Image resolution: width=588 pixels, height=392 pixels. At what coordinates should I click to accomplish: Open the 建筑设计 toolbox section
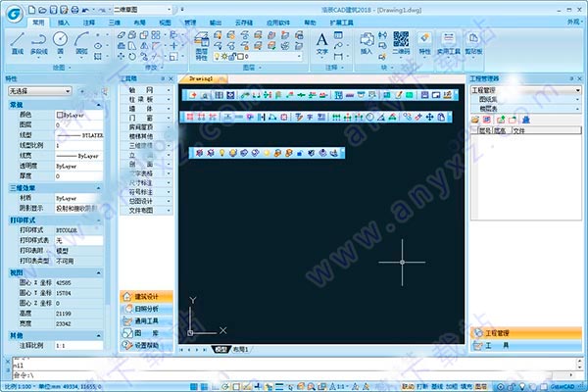[x=147, y=297]
